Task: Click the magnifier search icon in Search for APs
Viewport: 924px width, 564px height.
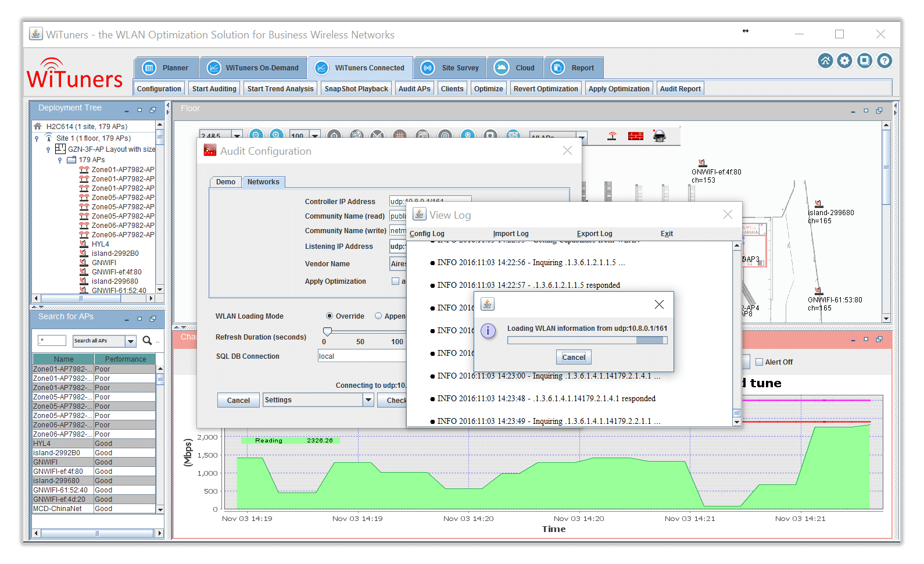Action: point(147,341)
